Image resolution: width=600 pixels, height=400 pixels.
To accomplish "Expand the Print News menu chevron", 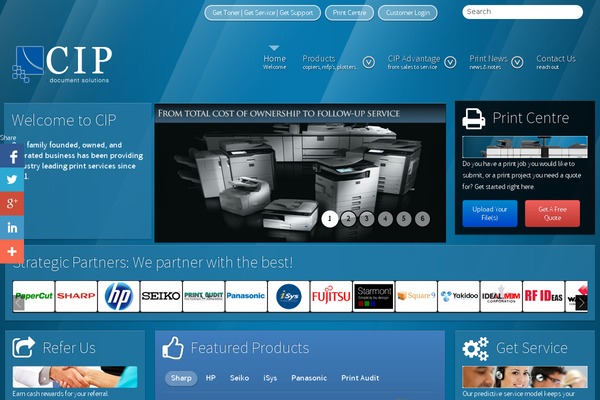I will coord(517,62).
